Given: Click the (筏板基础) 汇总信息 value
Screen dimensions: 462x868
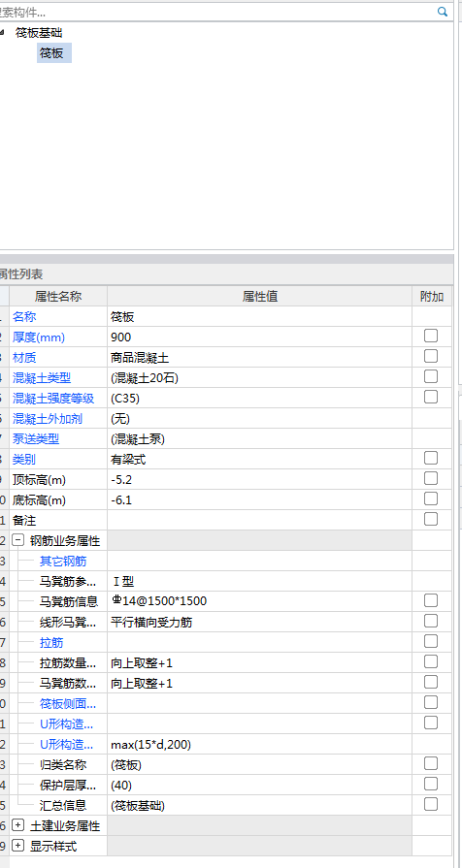Looking at the screenshot, I should [x=259, y=806].
